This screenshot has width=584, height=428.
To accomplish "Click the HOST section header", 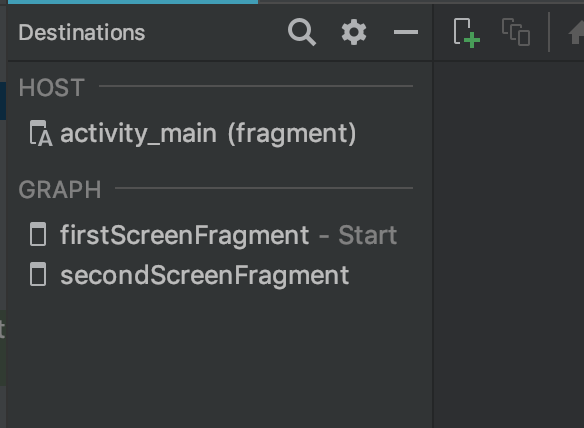I will (52, 88).
